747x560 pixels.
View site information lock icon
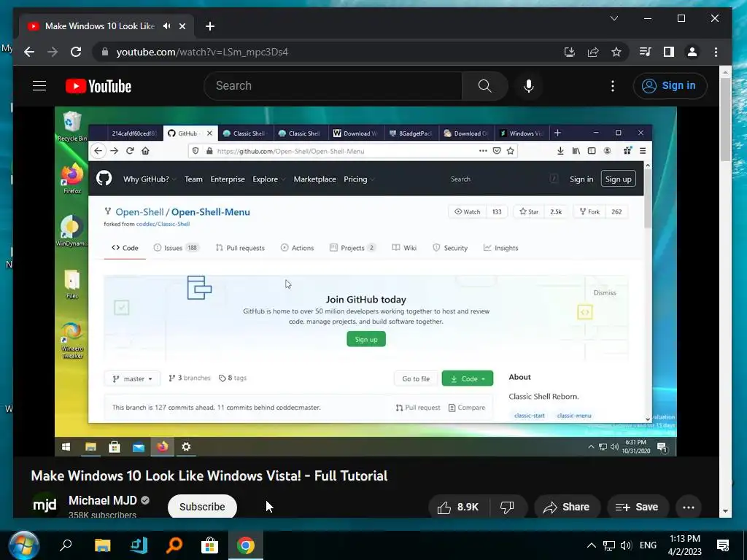click(x=105, y=52)
